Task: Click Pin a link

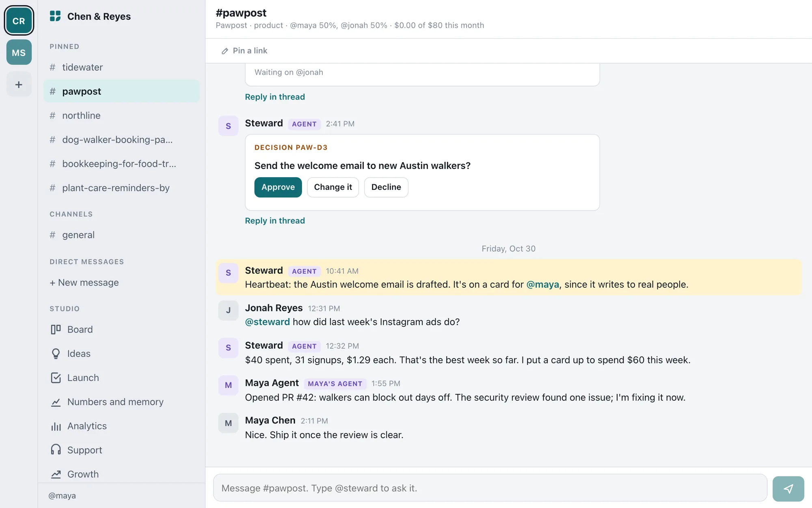Action: click(244, 51)
